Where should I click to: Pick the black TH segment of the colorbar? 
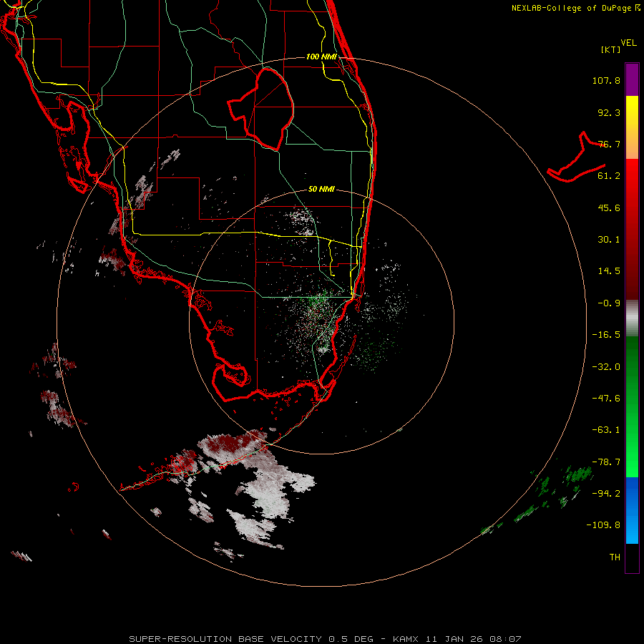632,558
